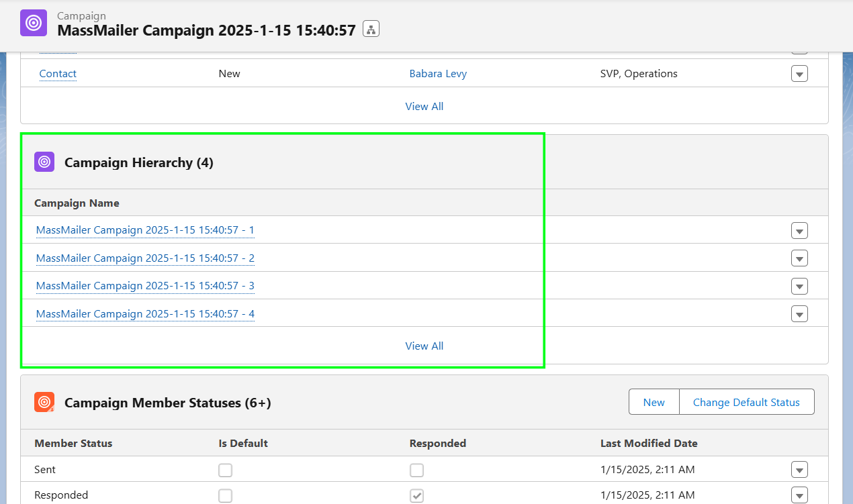This screenshot has height=504, width=853.
Task: Toggle Is Default checkbox for Responded status
Action: coord(226,495)
